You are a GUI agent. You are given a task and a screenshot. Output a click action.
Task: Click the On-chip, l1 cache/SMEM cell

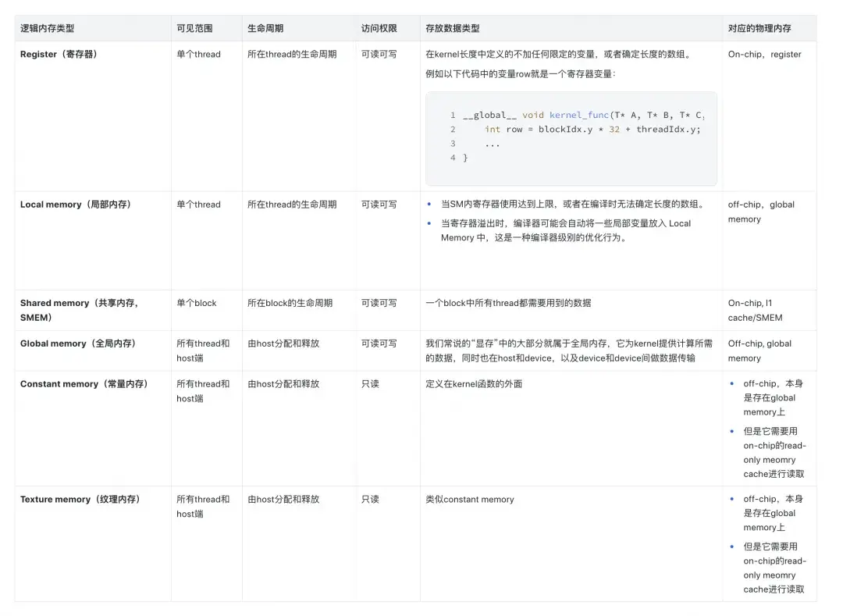pos(755,310)
